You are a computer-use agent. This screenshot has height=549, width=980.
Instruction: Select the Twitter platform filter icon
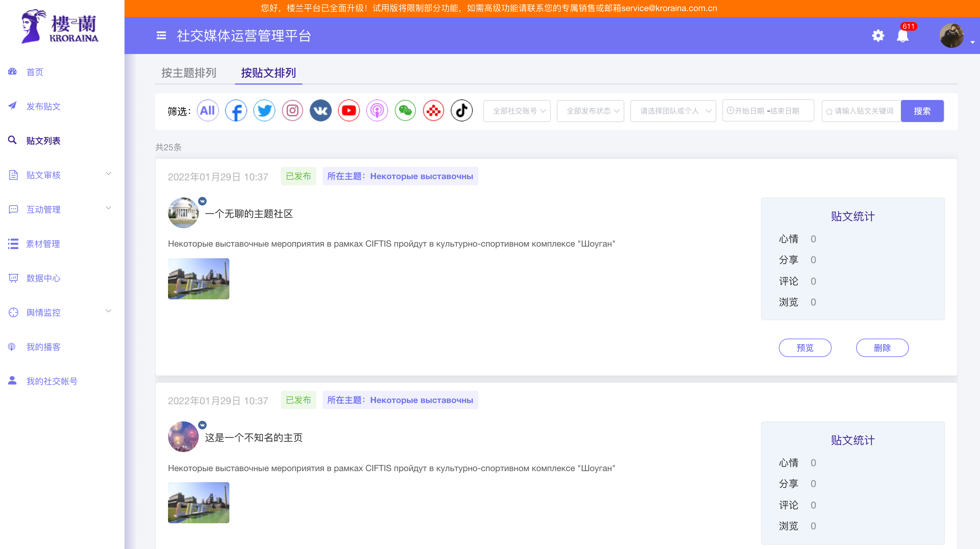264,110
